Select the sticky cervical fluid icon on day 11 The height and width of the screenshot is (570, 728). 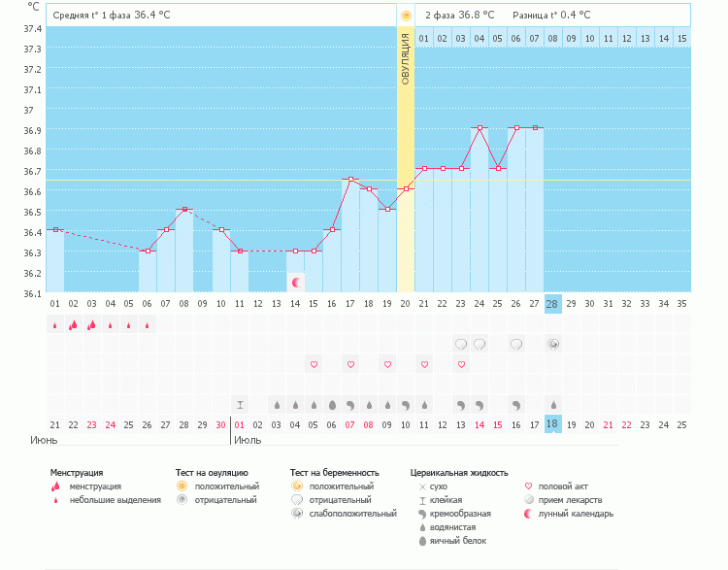pos(240,404)
